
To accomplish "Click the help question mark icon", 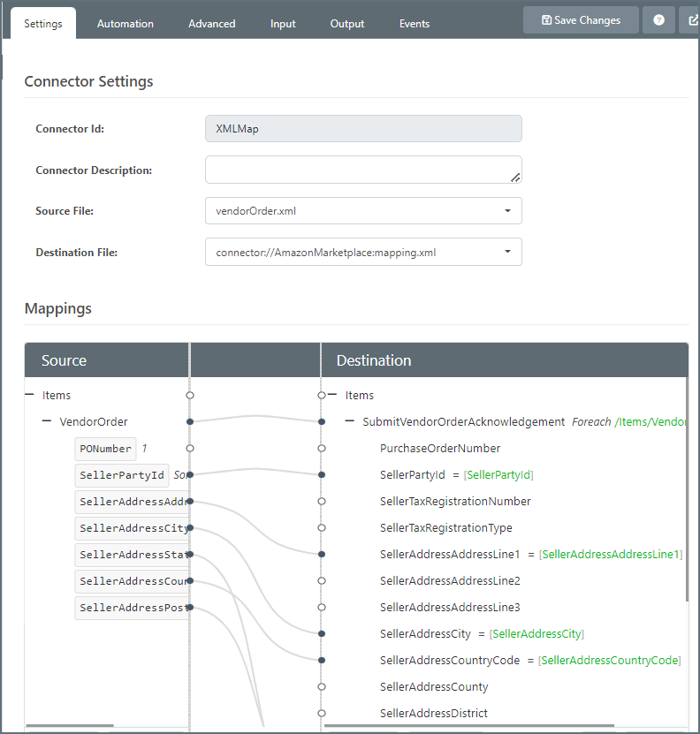I will (x=658, y=20).
